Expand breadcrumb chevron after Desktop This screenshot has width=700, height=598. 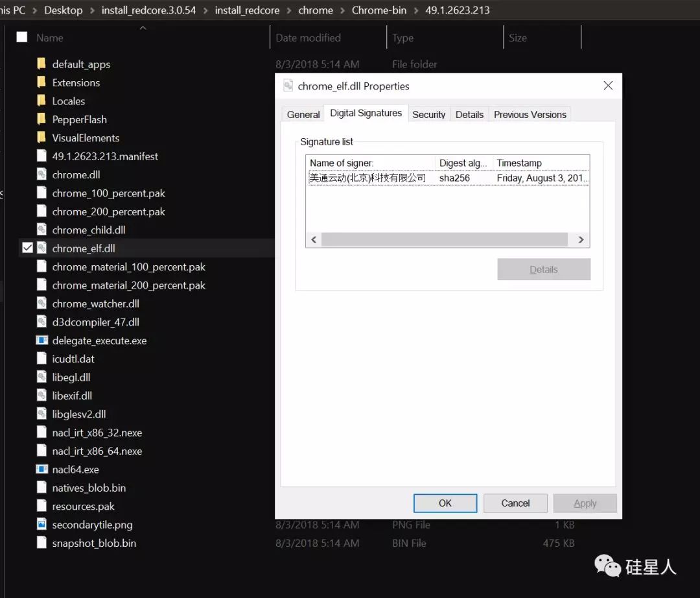coord(92,10)
